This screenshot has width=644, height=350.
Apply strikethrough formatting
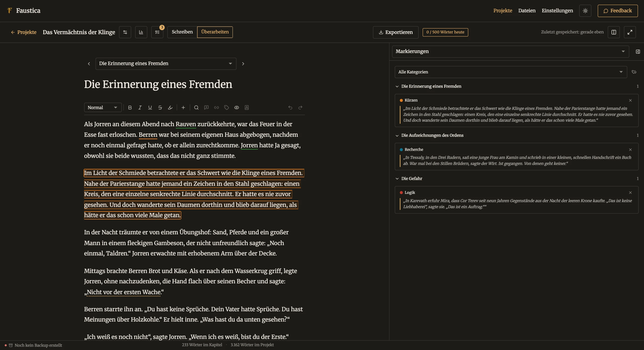tap(160, 108)
